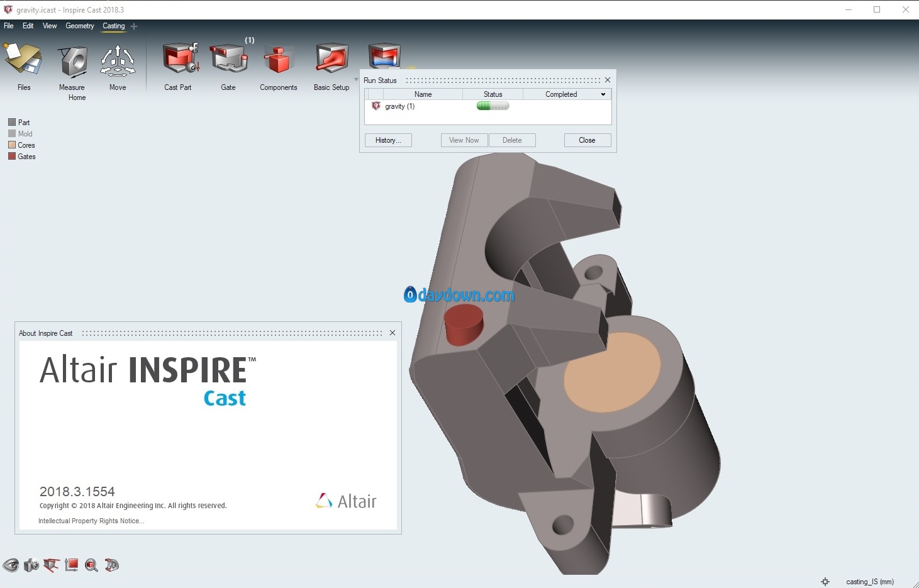Screen dimensions: 919x588
Task: Expand the ribbon overflow arrow near Basic Setup
Action: click(x=356, y=79)
